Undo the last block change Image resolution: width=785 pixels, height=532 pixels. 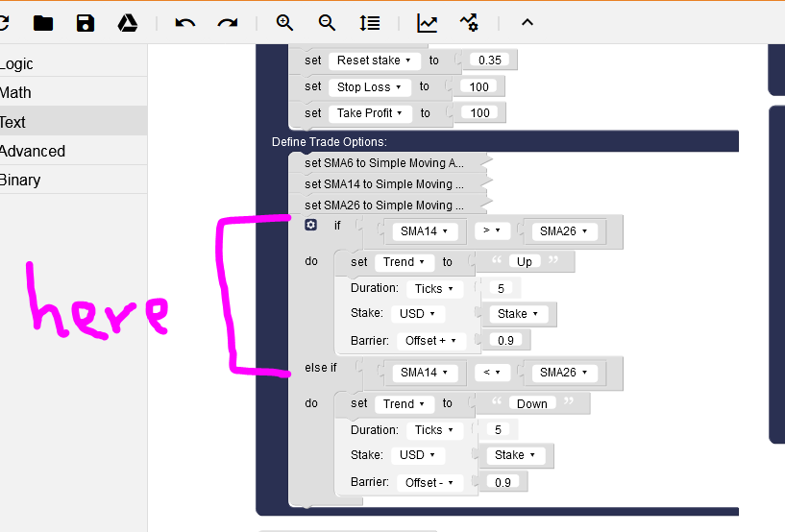[185, 23]
